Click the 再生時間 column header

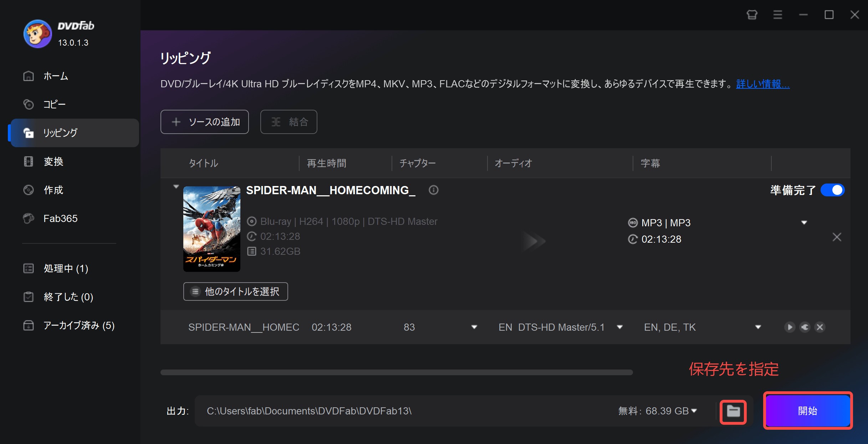pos(326,163)
